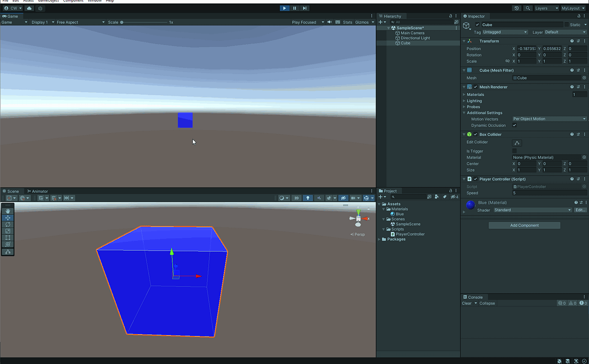This screenshot has width=589, height=364.
Task: Click the scene audio mute icon
Action: [320, 198]
